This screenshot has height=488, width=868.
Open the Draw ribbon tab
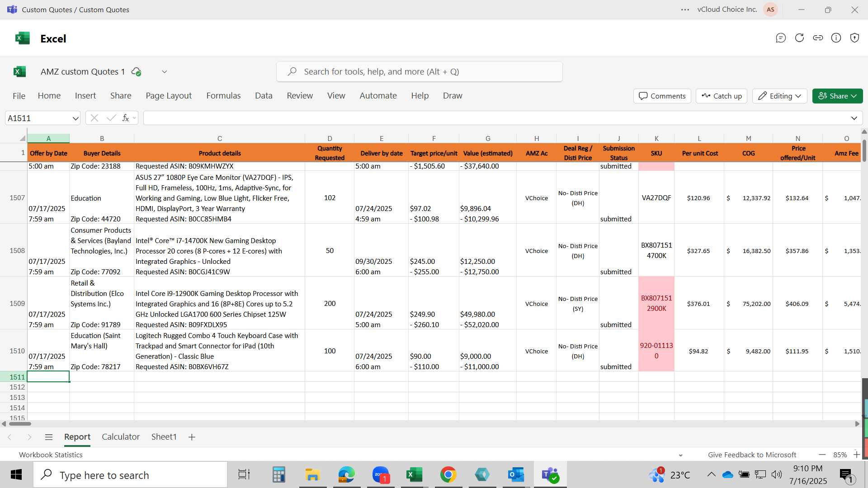tap(453, 96)
